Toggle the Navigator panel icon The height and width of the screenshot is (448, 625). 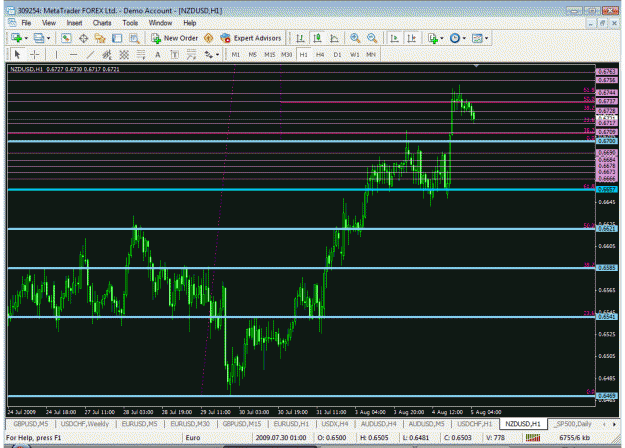pos(100,38)
